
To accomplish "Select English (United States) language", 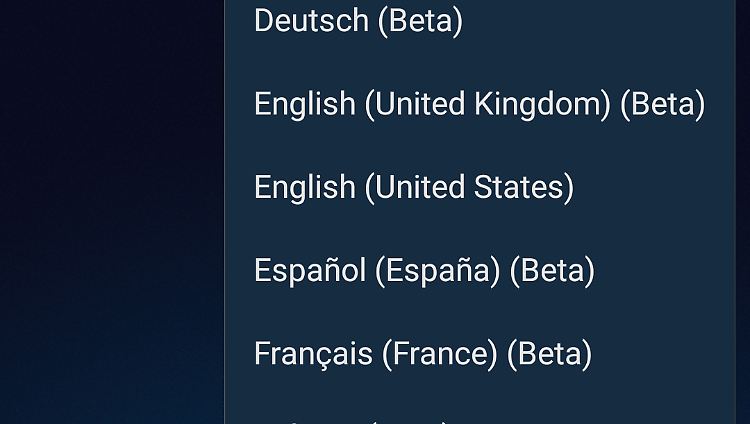I will [413, 187].
